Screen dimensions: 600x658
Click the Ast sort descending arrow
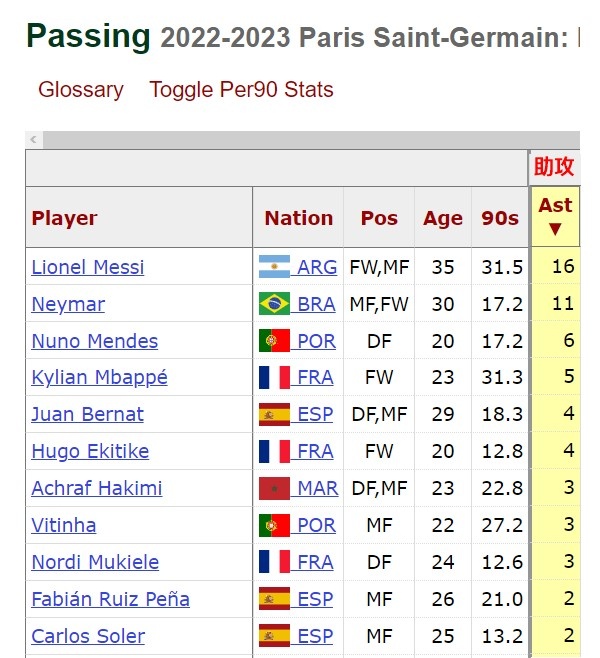tap(555, 229)
